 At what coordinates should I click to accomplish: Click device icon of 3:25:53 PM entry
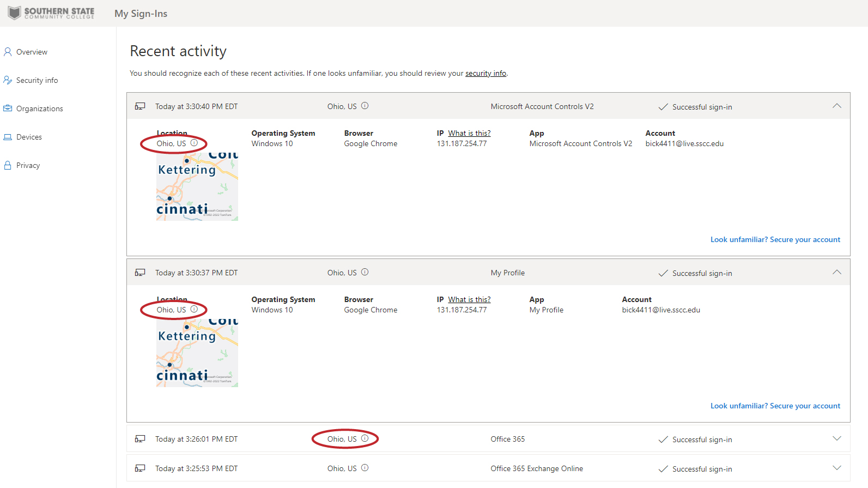140,468
